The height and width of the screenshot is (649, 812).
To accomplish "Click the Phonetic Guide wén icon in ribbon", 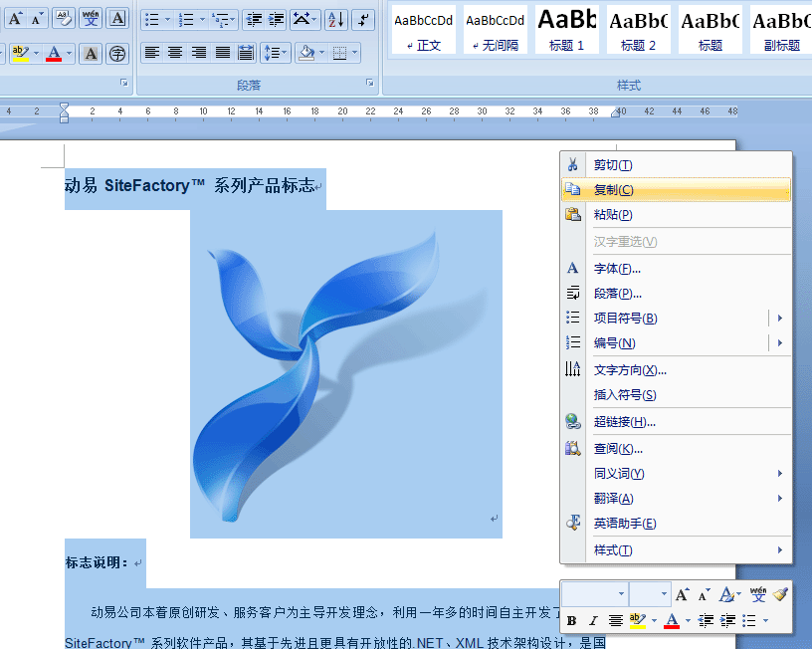I will click(91, 19).
